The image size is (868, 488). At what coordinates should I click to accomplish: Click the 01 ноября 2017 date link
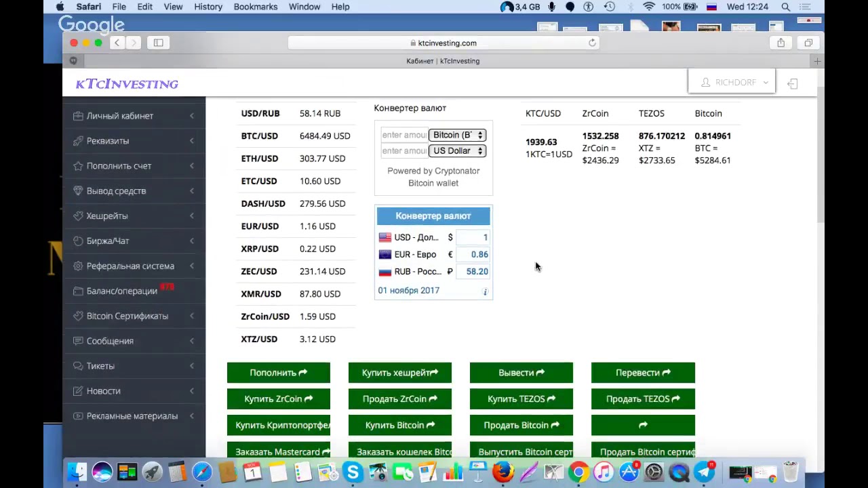(x=408, y=290)
